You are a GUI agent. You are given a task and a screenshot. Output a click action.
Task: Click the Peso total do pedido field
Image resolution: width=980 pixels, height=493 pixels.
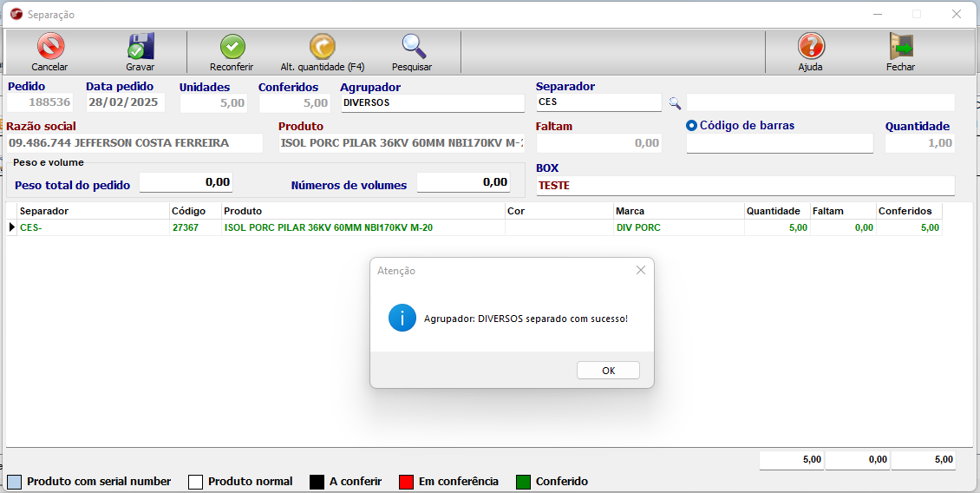coord(186,182)
